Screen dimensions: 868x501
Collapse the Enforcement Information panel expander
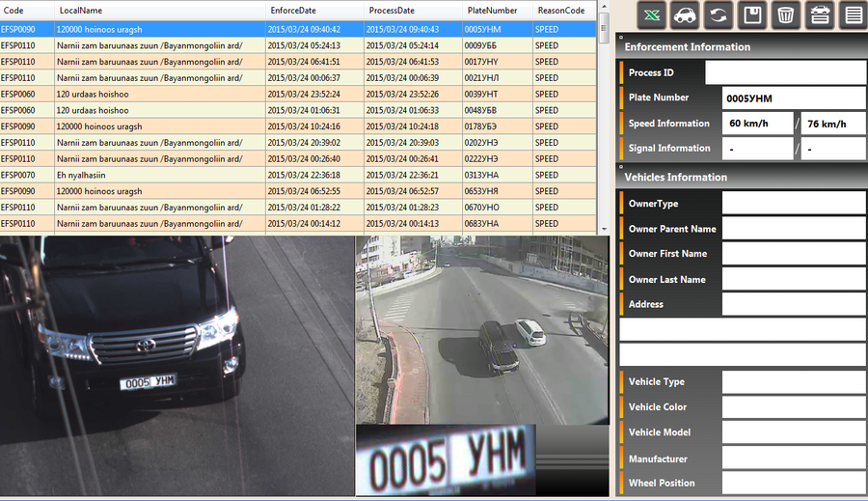click(x=621, y=37)
